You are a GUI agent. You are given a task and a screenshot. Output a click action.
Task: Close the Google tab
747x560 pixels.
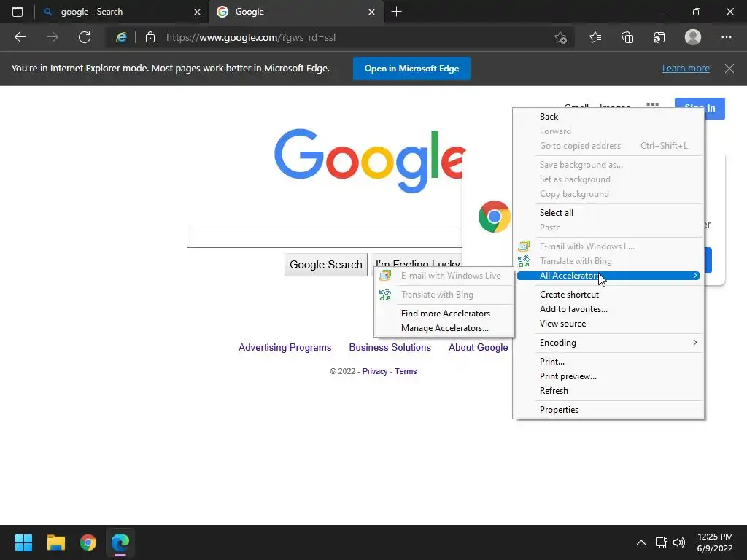(x=371, y=12)
